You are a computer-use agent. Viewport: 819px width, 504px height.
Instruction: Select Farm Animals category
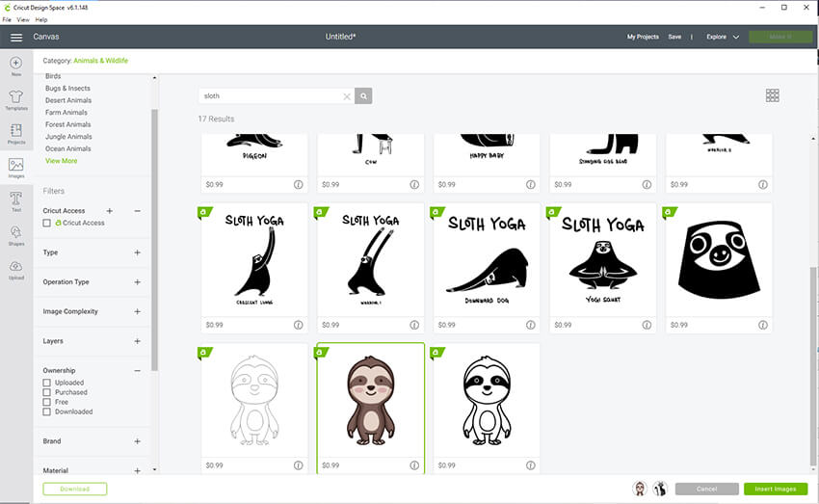(66, 113)
